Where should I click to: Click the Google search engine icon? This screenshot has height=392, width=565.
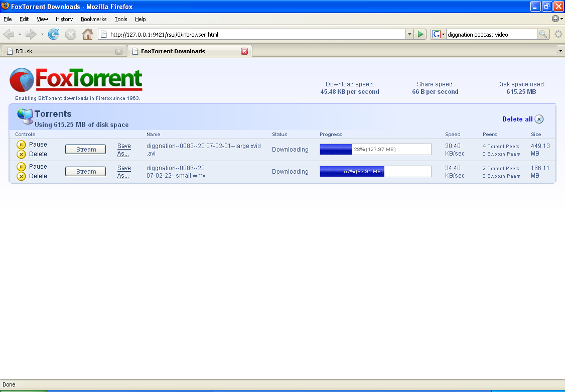click(x=437, y=34)
